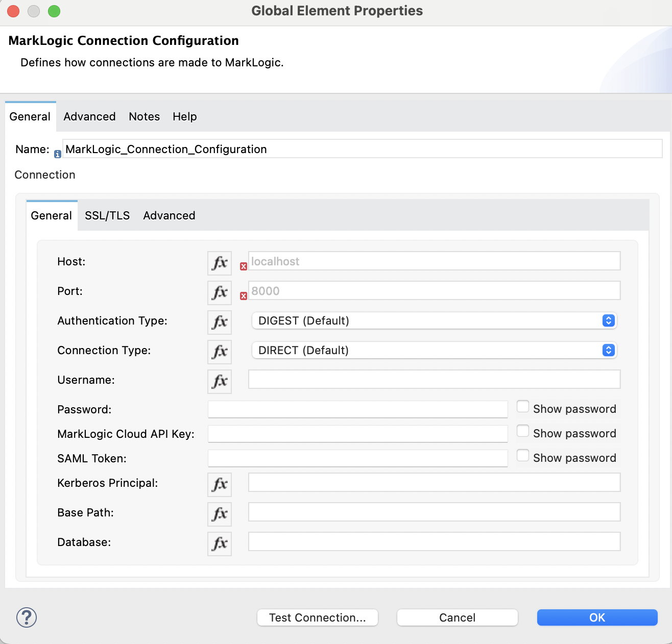The height and width of the screenshot is (644, 672).
Task: Click the red error marker beside Port
Action: (244, 296)
